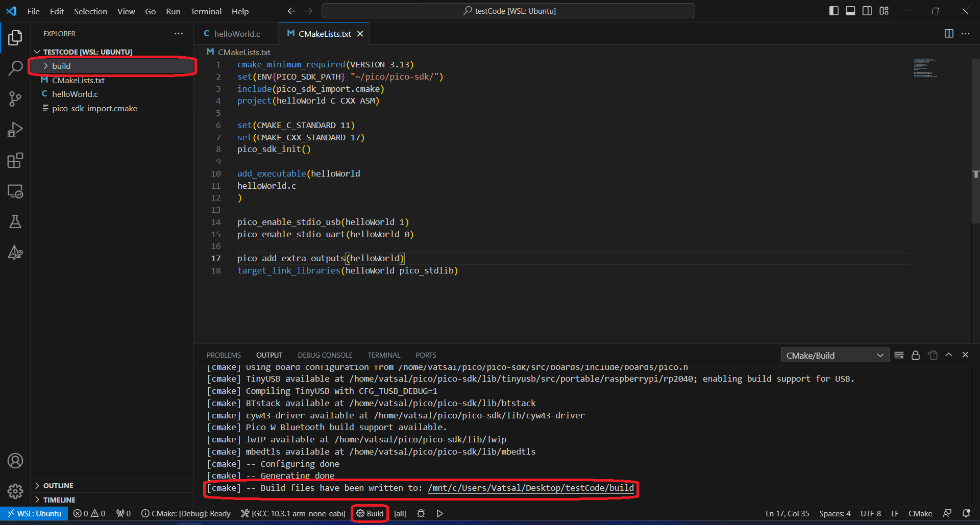Click the editor minimap preview
The height and width of the screenshot is (525, 980).
tap(925, 68)
